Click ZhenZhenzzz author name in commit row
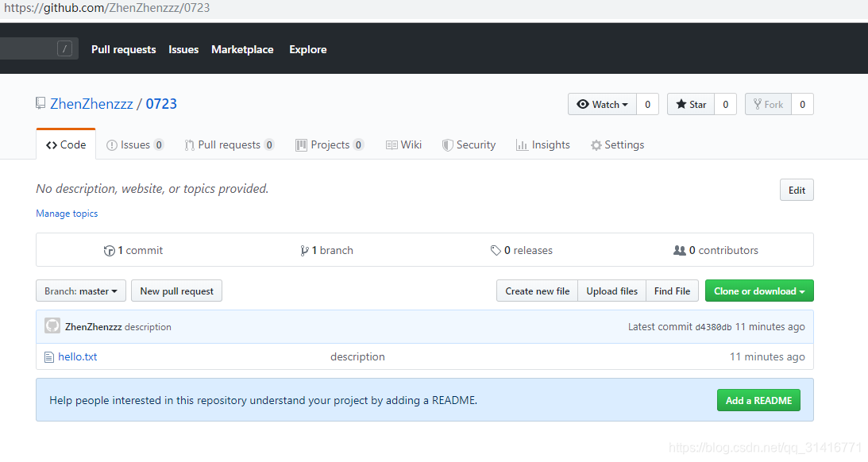The height and width of the screenshot is (462, 868). tap(94, 327)
